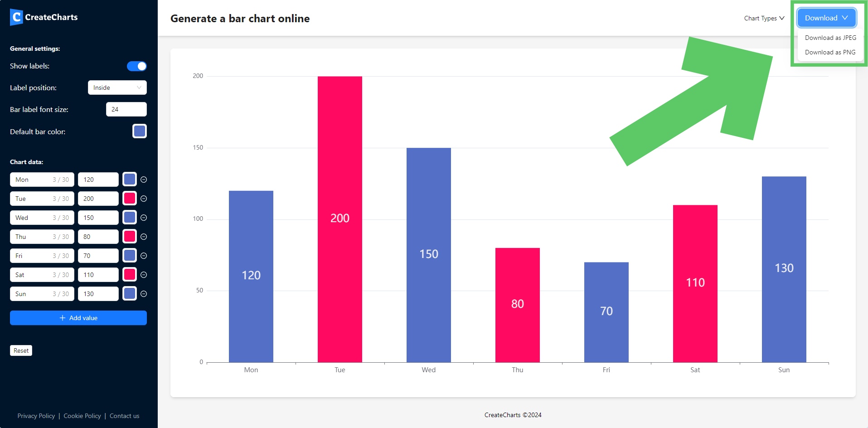Click the CreateCharts logo icon
The height and width of the screenshot is (428, 868).
pos(16,17)
